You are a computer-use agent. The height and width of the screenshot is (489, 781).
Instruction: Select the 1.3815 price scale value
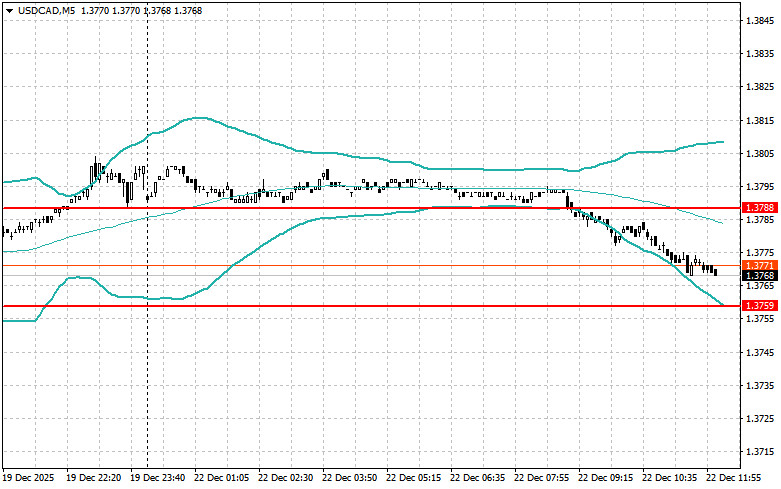[760, 121]
